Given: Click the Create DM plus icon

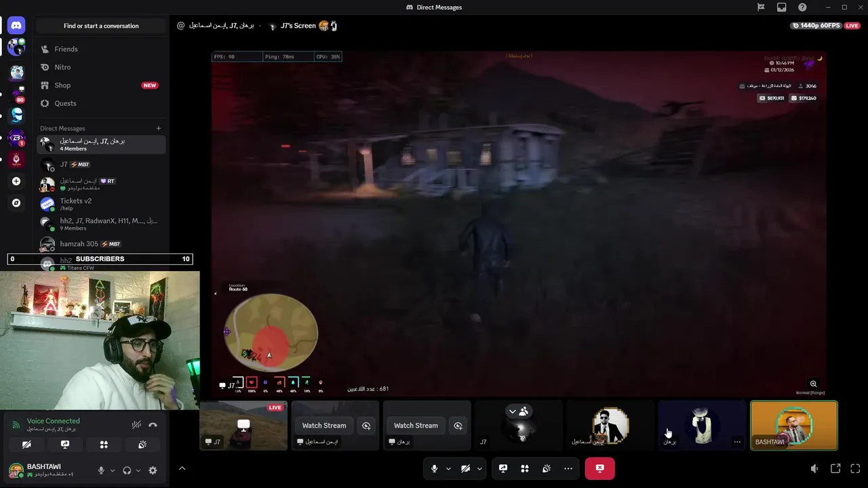Looking at the screenshot, I should [x=159, y=128].
